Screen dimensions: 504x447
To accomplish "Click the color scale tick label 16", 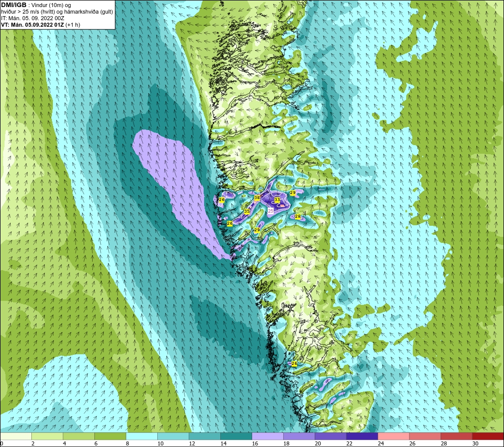I will pos(255,443).
